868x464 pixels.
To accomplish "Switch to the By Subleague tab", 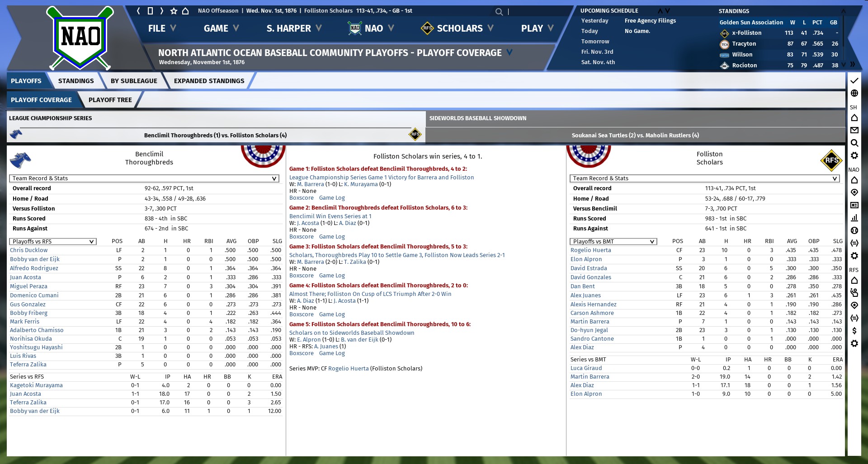I will pos(134,81).
